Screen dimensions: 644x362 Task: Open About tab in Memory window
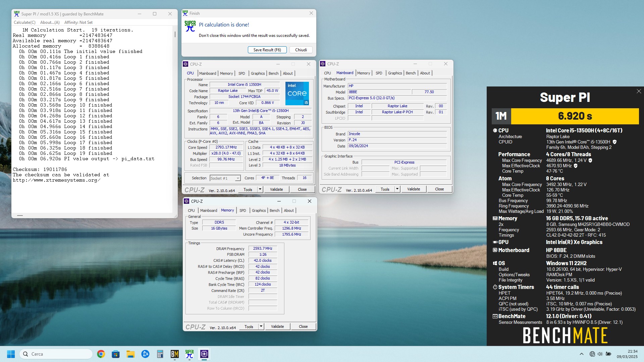(289, 210)
